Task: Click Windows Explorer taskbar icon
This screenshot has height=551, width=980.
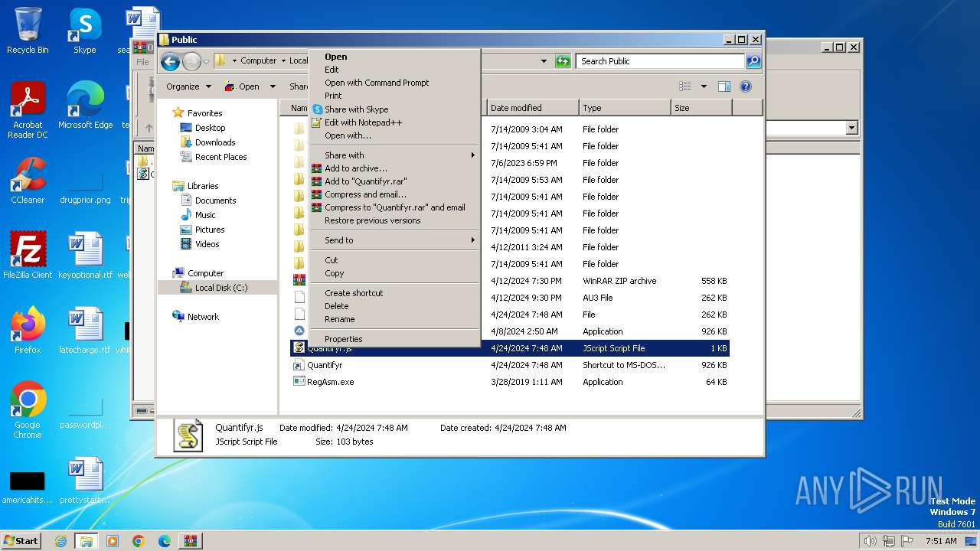Action: (87, 541)
